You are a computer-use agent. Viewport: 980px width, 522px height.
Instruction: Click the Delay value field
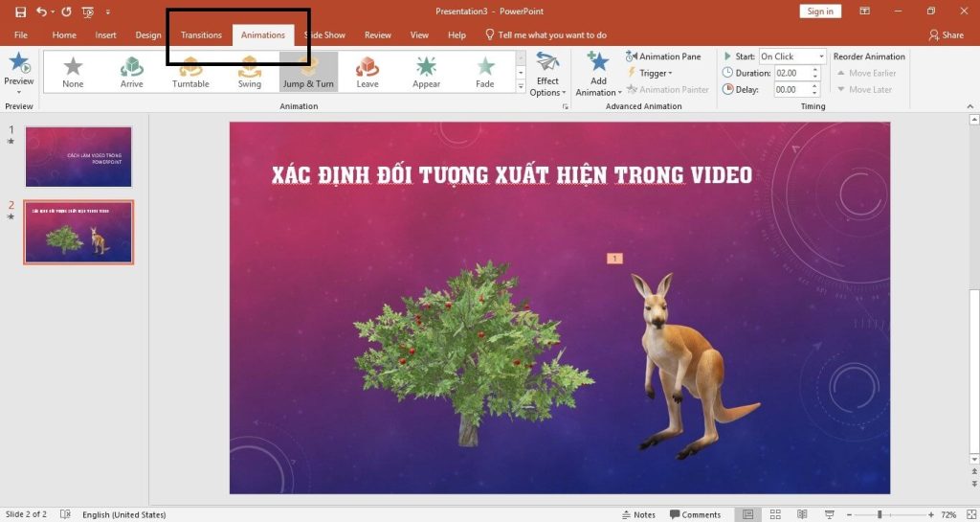coord(791,90)
